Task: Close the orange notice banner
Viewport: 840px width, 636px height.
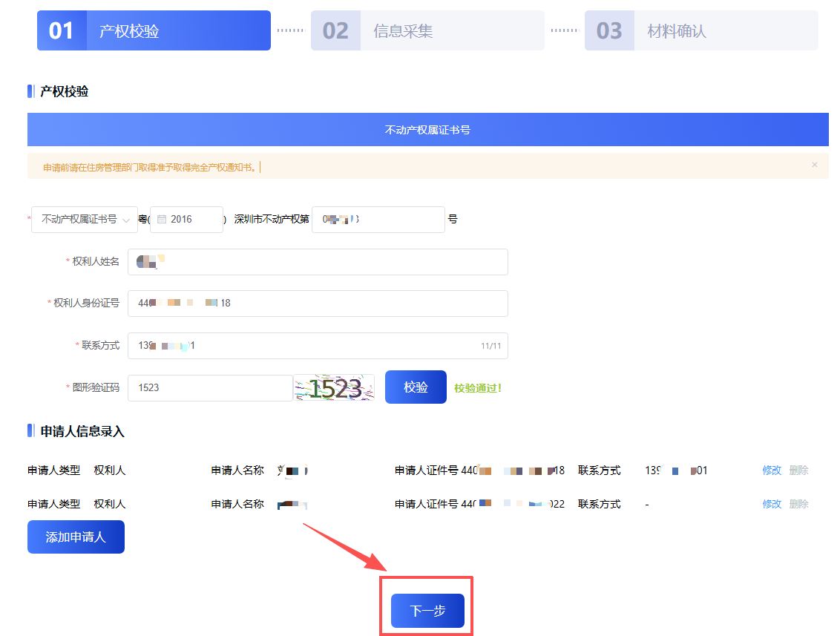Action: (x=814, y=165)
